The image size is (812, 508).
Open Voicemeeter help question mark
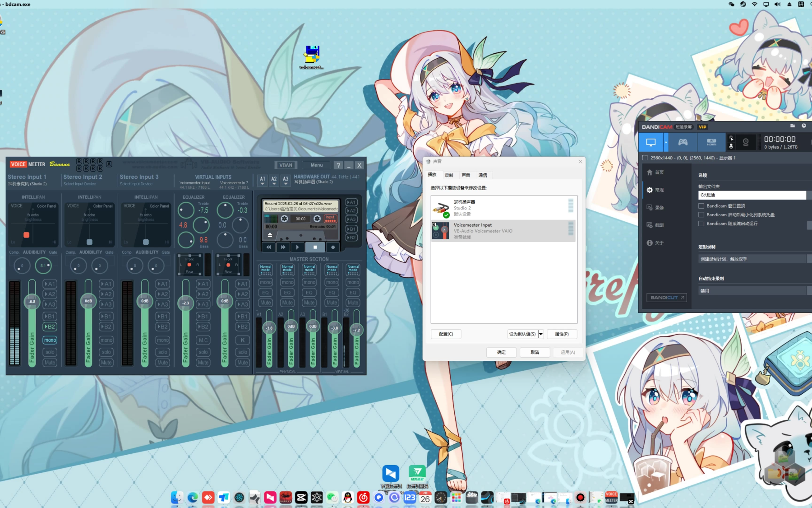338,165
